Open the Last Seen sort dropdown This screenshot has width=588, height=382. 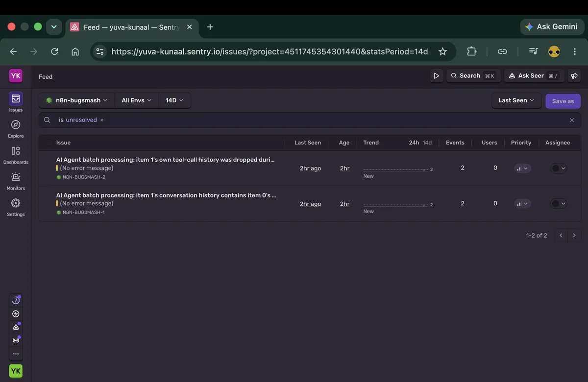coord(516,100)
